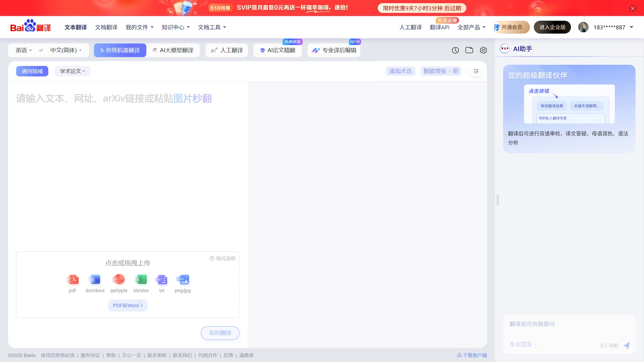The width and height of the screenshot is (644, 362).
Task: Open translation settings gear icon
Action: 483,50
